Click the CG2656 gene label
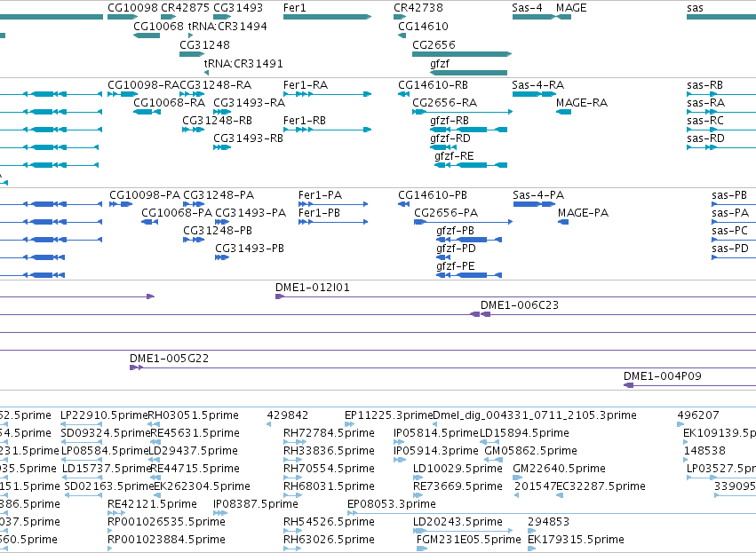Viewport: 756px width, 553px height. click(434, 45)
